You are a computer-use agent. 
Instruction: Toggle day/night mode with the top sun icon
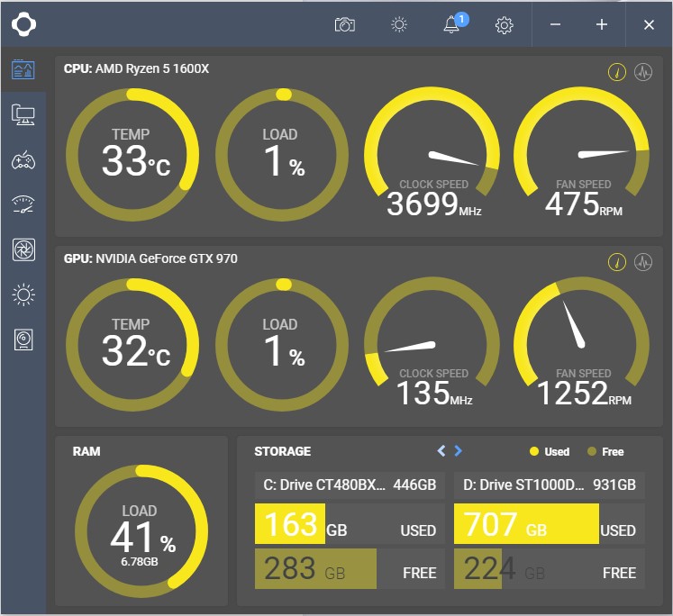[399, 25]
